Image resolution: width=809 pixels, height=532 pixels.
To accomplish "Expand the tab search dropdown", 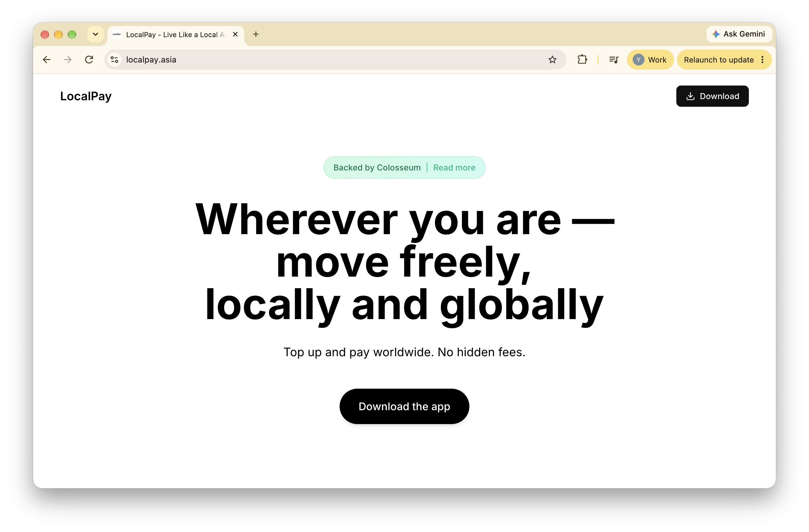I will tap(96, 34).
